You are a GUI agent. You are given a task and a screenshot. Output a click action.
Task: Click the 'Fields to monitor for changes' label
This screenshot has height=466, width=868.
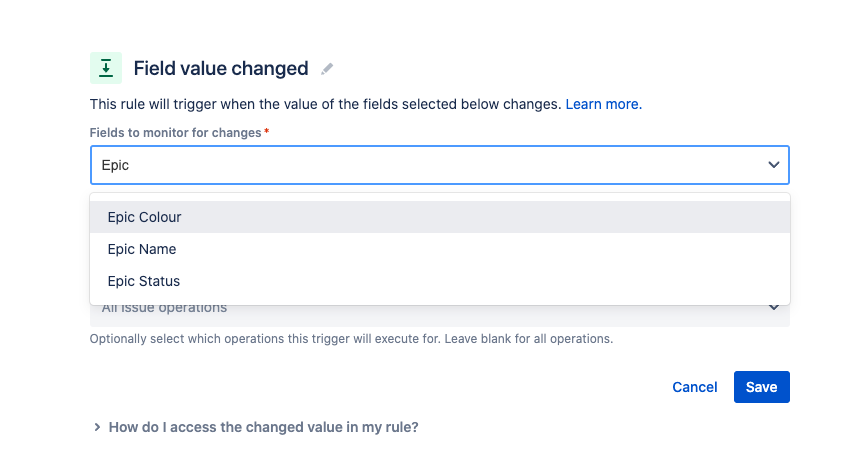tap(175, 132)
